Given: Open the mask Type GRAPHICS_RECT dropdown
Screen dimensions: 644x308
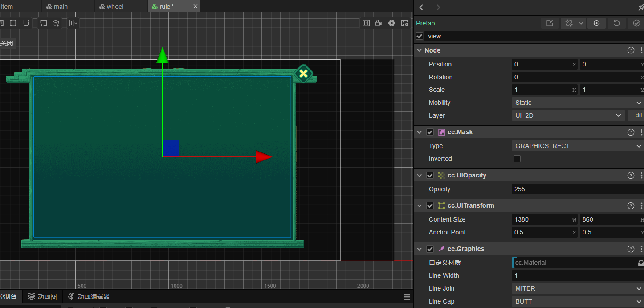Looking at the screenshot, I should [577, 146].
